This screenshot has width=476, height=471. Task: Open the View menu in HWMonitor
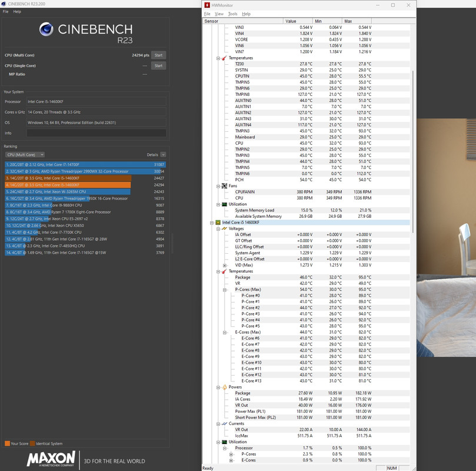[x=219, y=14]
